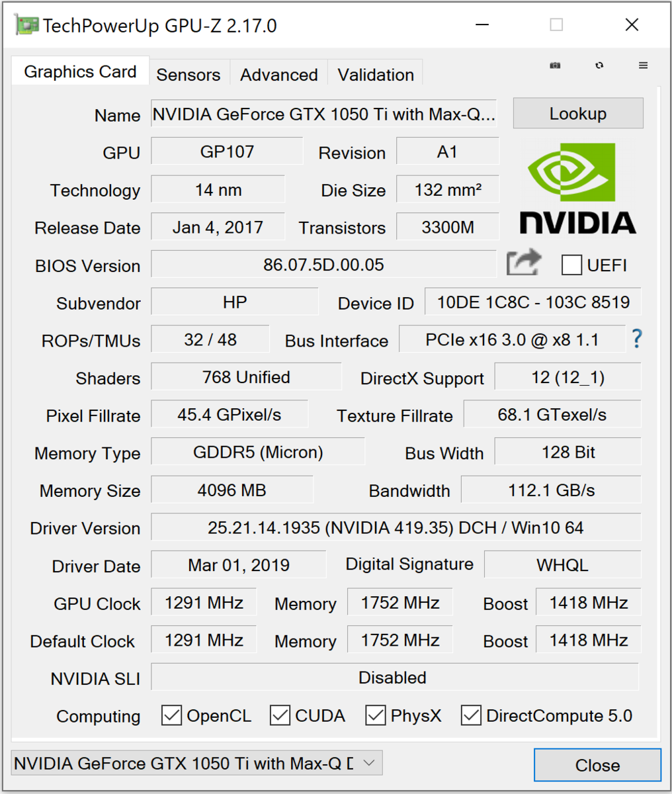Select the Validation tab
The image size is (672, 794).
(376, 75)
